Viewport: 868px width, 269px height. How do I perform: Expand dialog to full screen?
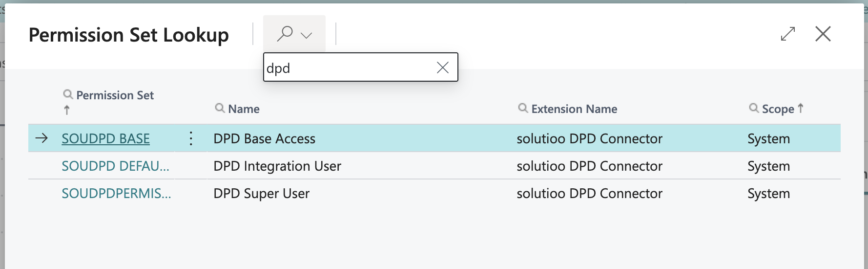[788, 34]
